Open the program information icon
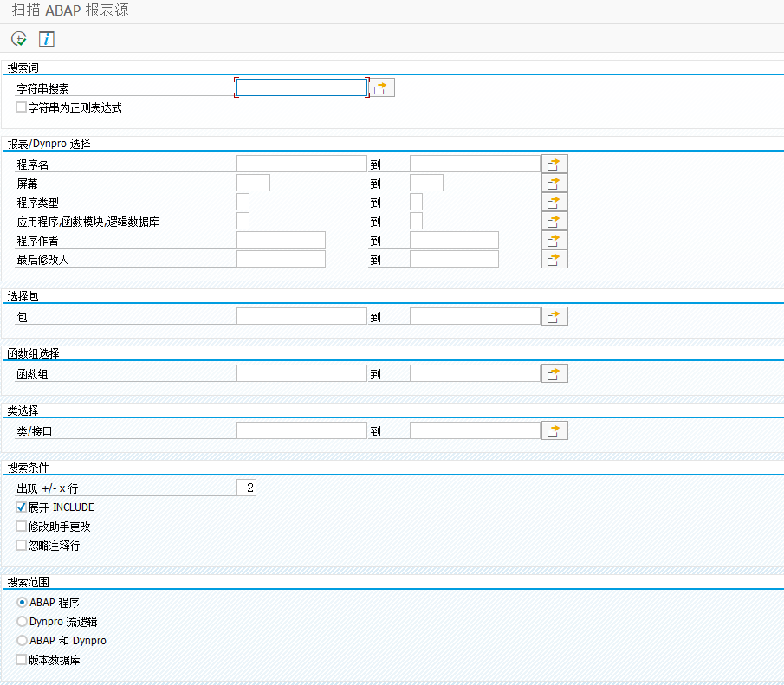The height and width of the screenshot is (685, 784). tap(46, 39)
